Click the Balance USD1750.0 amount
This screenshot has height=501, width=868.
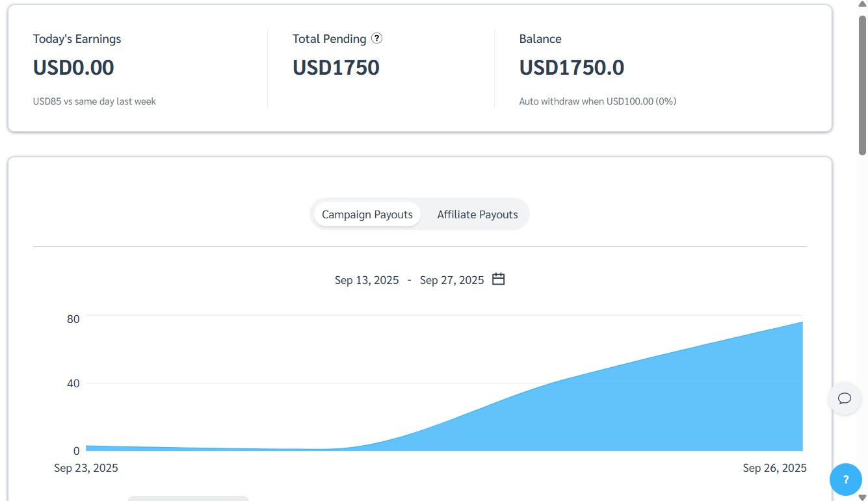point(572,68)
